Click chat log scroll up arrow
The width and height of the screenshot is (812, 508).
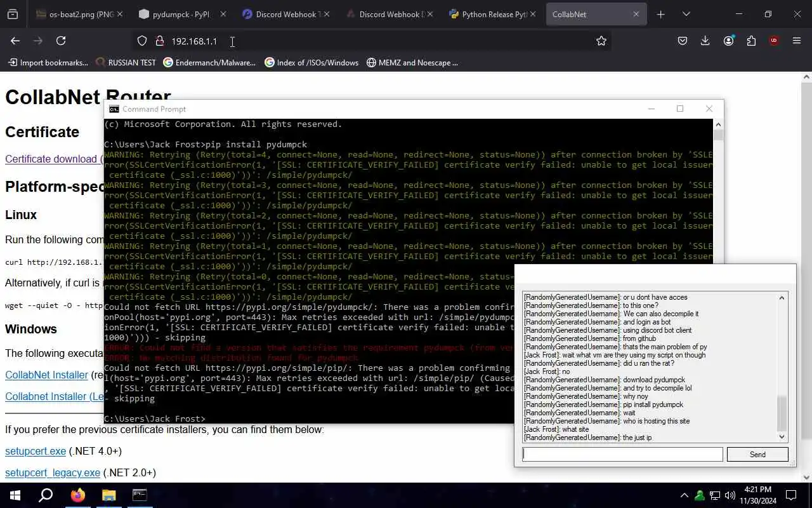tap(782, 298)
